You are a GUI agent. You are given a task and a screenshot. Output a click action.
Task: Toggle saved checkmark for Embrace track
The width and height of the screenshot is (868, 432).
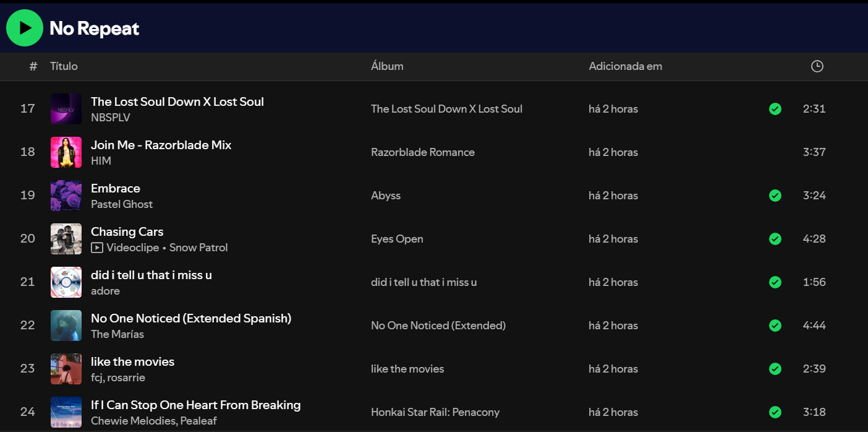pos(775,196)
